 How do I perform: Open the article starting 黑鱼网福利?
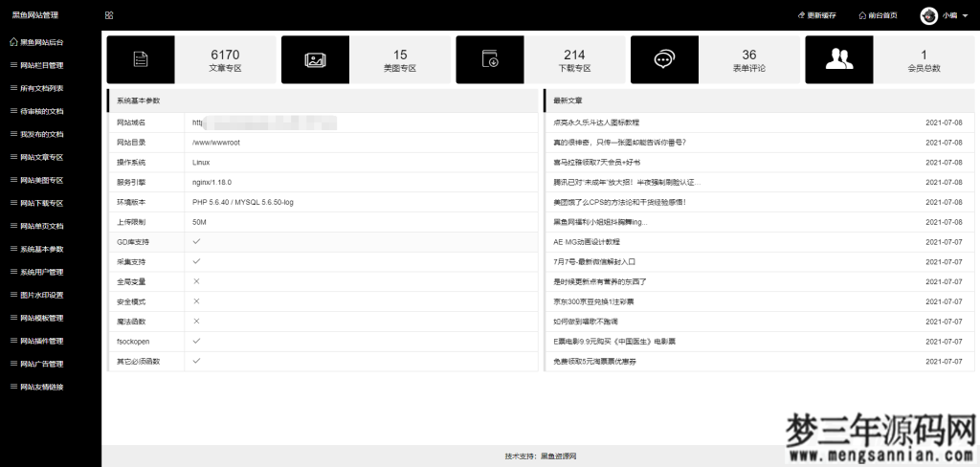(x=600, y=222)
